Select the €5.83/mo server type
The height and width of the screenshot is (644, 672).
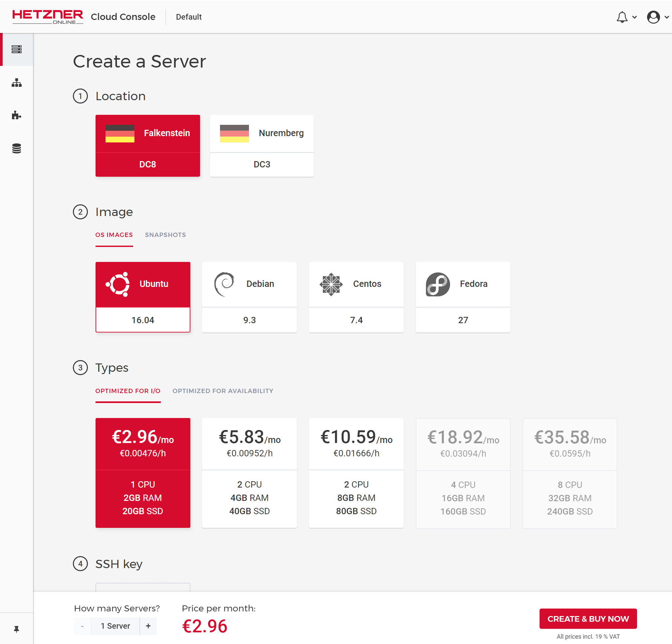coord(249,473)
